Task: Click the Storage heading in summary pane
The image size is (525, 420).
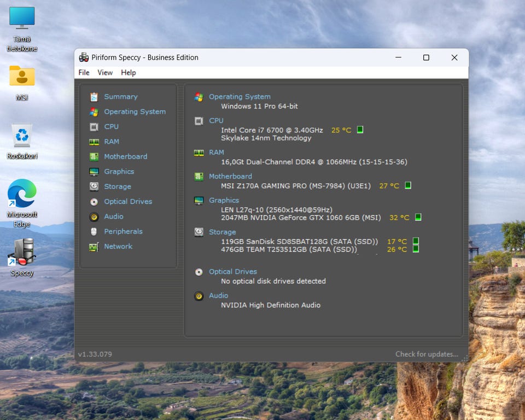Action: (222, 232)
